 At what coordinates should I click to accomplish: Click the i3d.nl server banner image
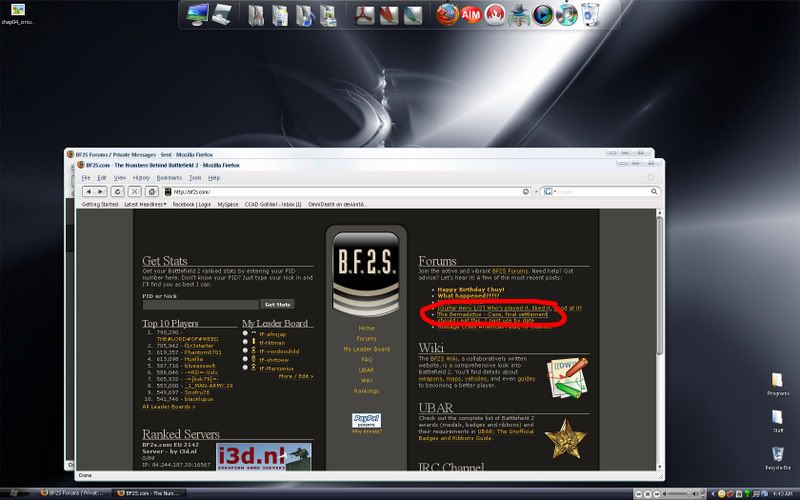point(263,457)
